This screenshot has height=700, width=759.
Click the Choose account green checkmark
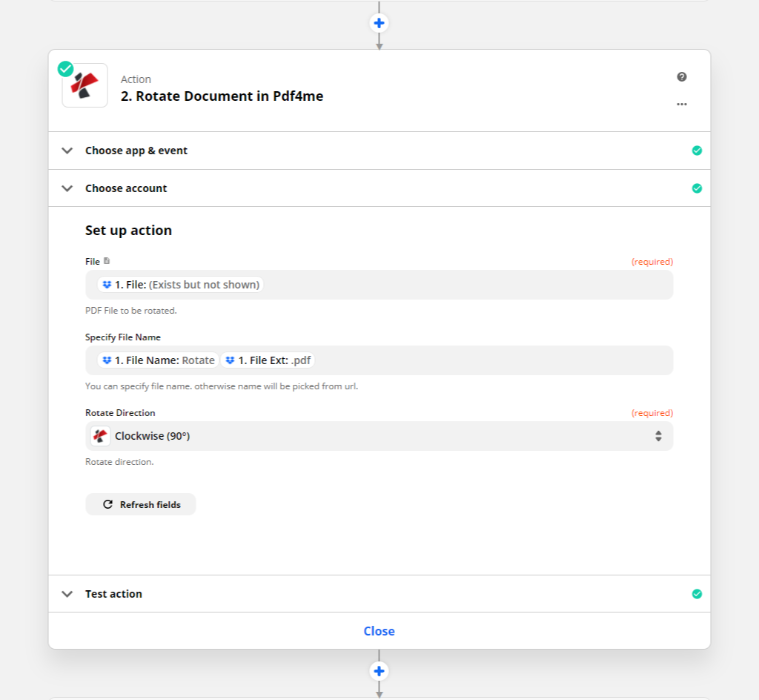(696, 188)
